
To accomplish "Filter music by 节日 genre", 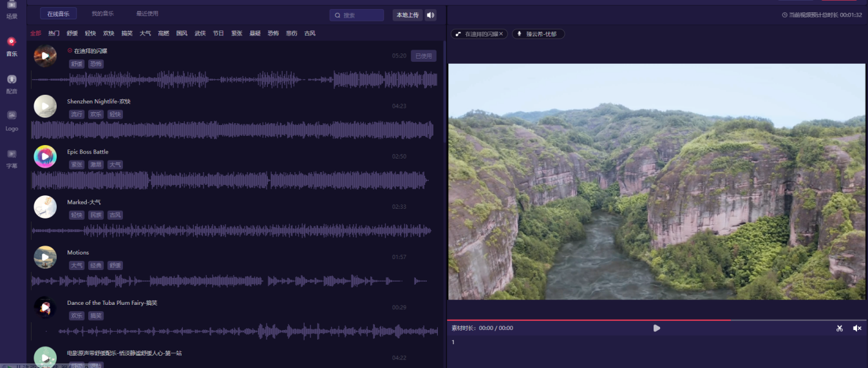I will click(x=218, y=33).
